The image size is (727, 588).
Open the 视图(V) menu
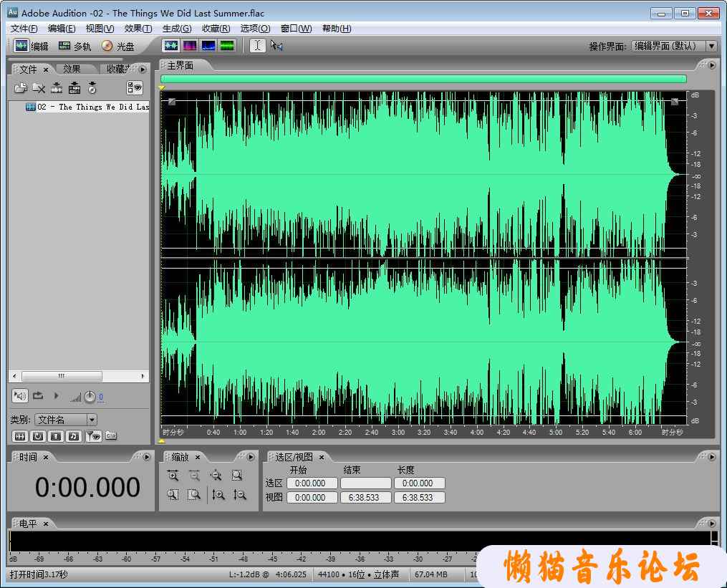coord(100,29)
